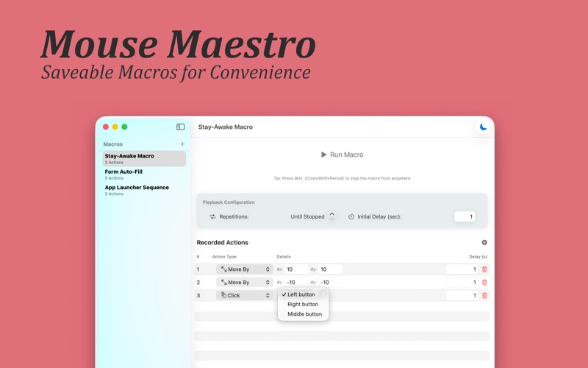Screen dimensions: 588x368
Task: Edit the Initial Delay seconds field
Action: tap(465, 216)
